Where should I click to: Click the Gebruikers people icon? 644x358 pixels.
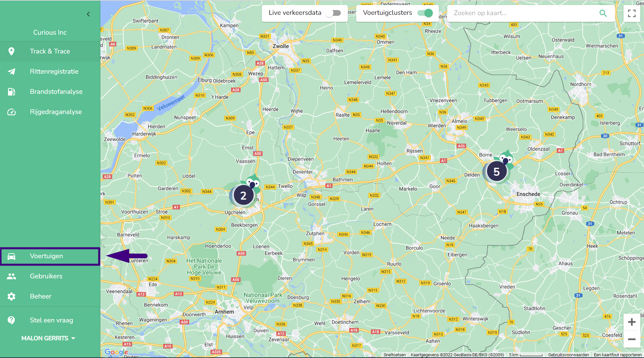click(x=11, y=276)
